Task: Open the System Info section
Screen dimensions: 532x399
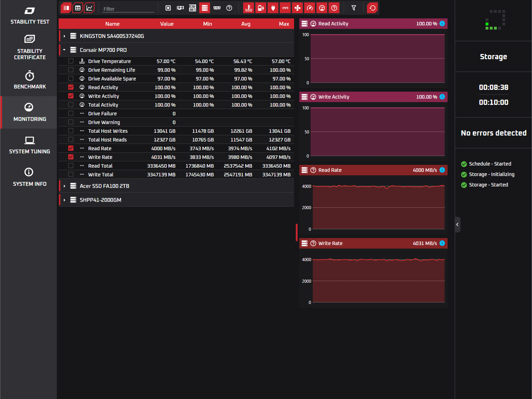Action: (x=30, y=177)
